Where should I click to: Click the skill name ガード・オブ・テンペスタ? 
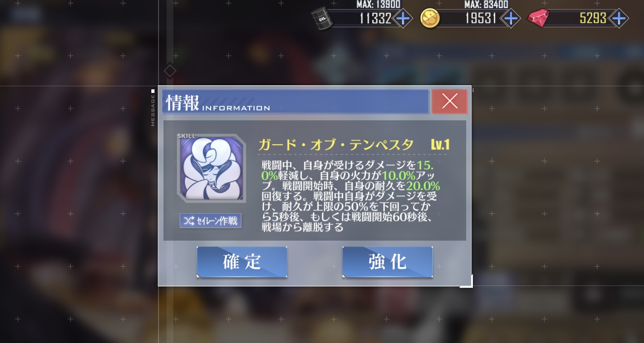click(x=336, y=145)
